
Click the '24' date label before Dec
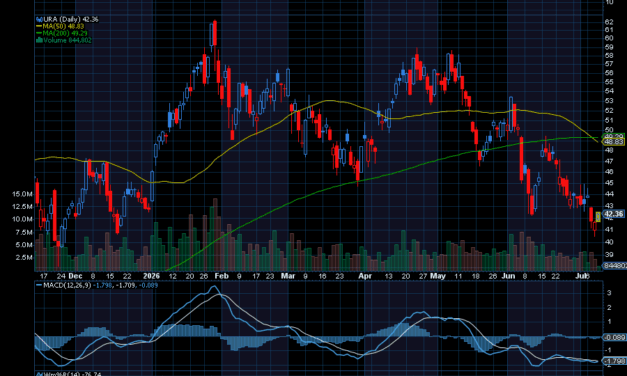(x=61, y=276)
